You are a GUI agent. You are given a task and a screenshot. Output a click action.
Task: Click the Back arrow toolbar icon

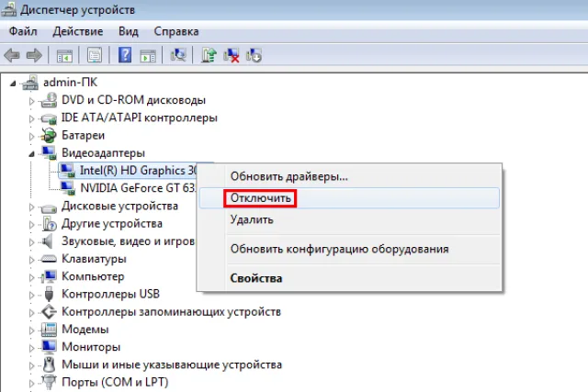(x=12, y=55)
